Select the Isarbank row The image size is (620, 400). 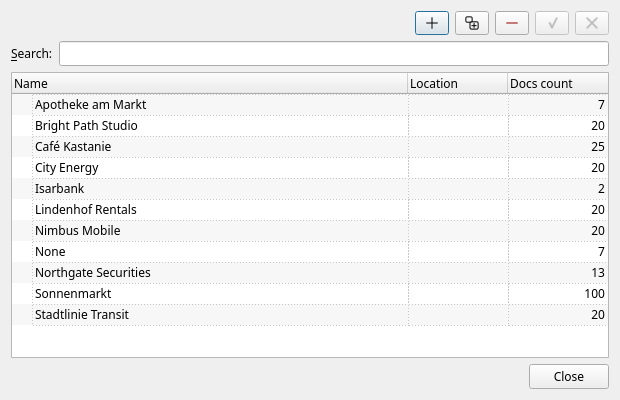(310, 189)
